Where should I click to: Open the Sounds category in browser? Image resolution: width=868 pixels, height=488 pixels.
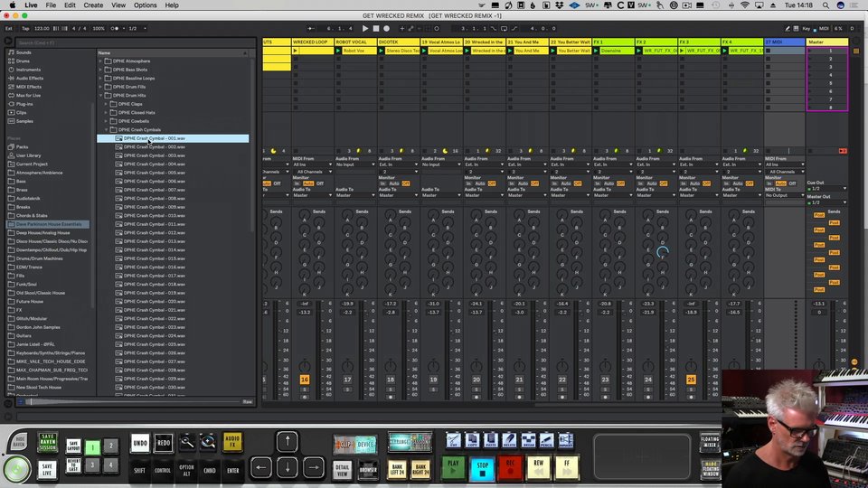24,52
